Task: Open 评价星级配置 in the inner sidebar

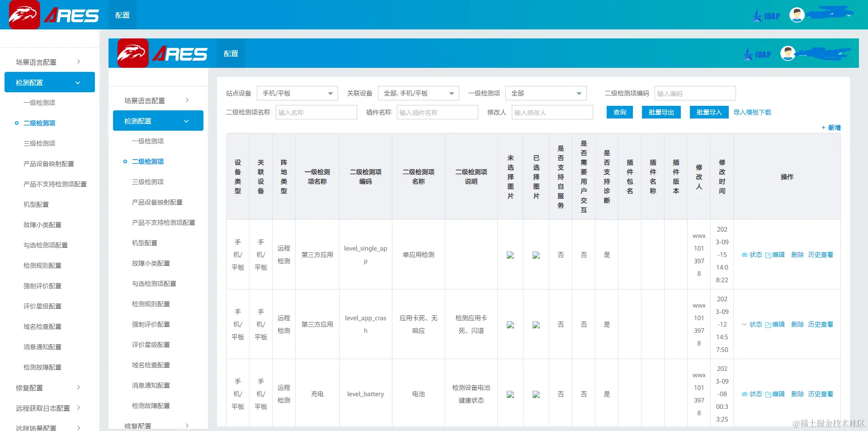Action: 151,345
